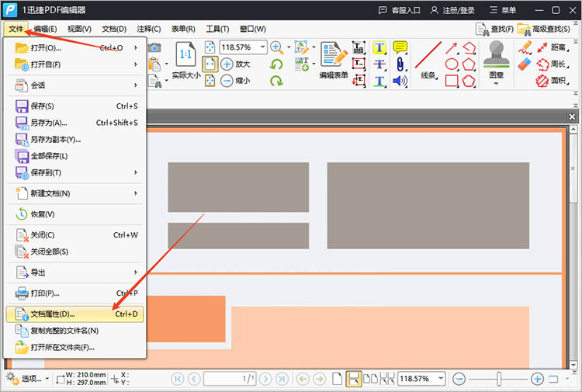
Task: Select the paperclip attachment icon
Action: click(400, 64)
